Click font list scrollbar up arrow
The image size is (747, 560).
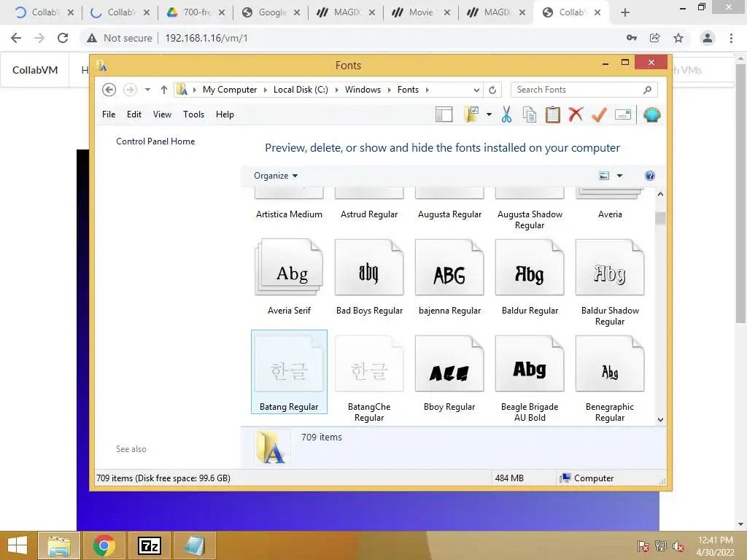660,194
